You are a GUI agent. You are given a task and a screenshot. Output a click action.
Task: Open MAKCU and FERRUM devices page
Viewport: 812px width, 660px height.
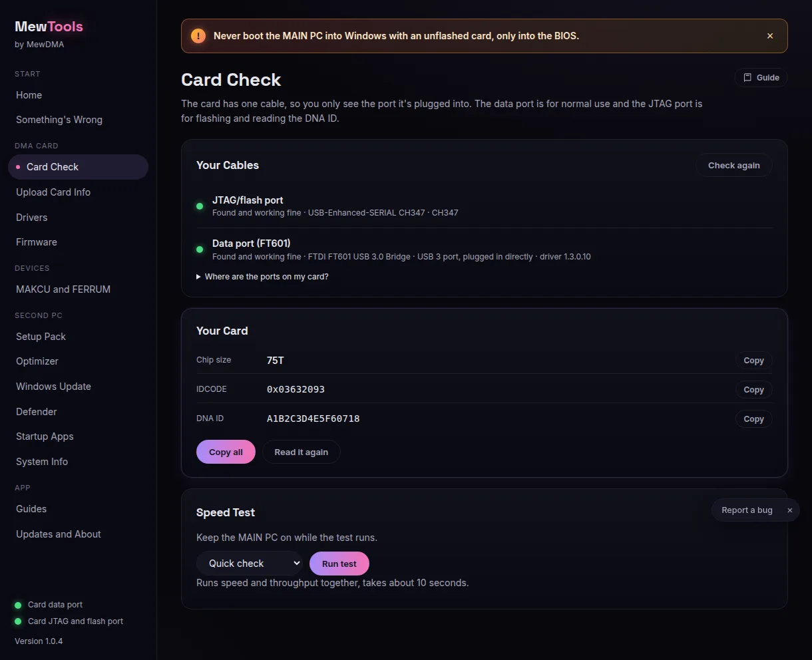[x=78, y=289]
